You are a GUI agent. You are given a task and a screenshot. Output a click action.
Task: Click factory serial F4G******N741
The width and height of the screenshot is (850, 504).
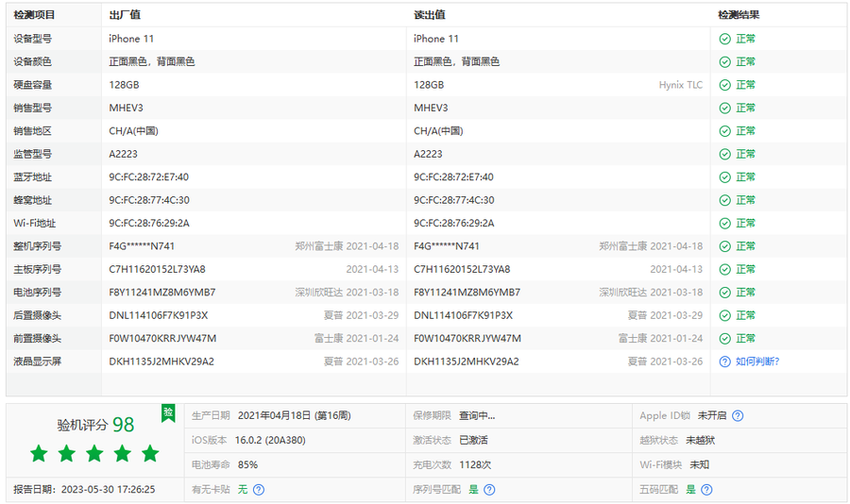coord(142,246)
